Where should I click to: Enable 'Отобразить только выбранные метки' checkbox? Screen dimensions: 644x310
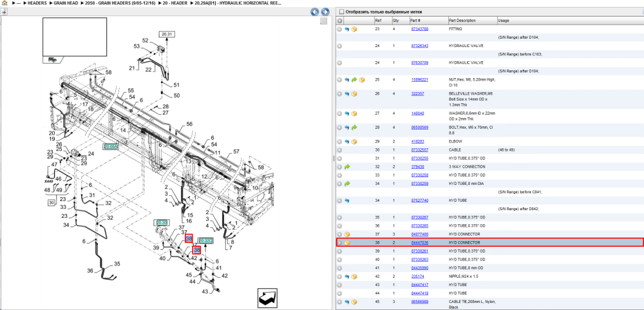point(341,12)
